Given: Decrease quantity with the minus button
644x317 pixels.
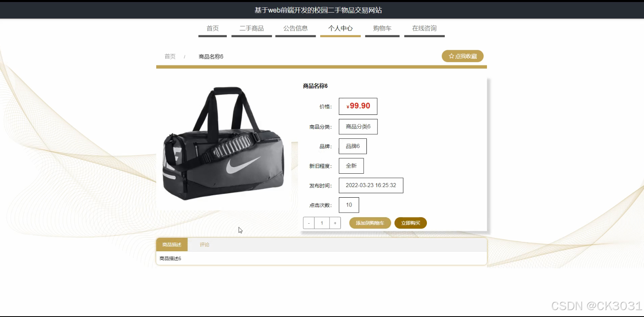Looking at the screenshot, I should pos(309,223).
